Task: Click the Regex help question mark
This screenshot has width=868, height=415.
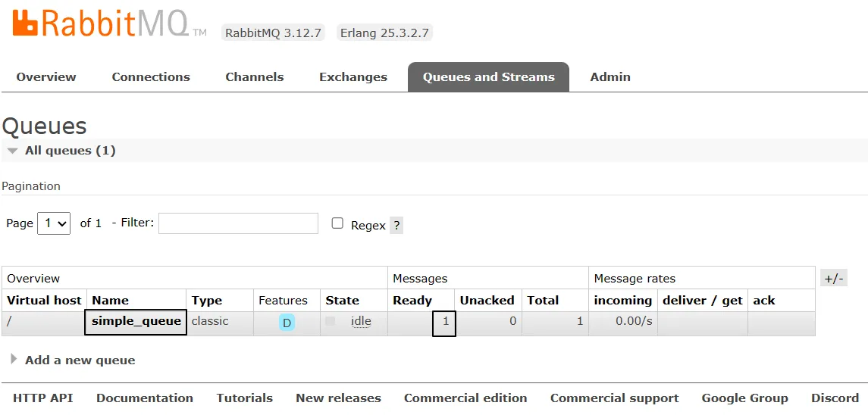Action: click(x=396, y=226)
